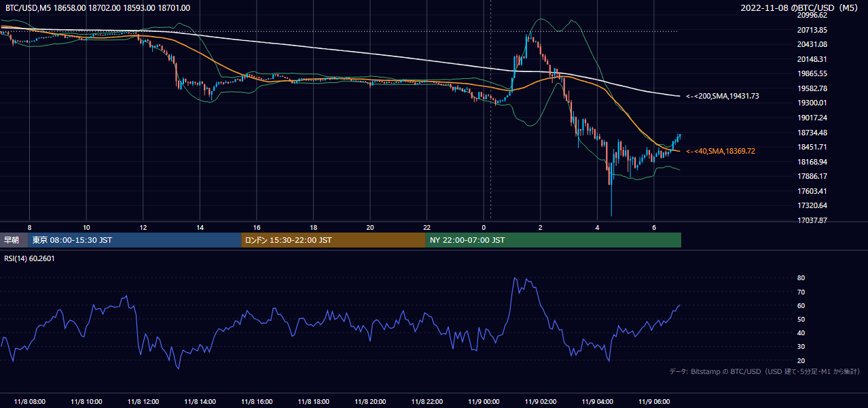This screenshot has width=868, height=408.
Task: Click hour tick 0 under price chart
Action: pyautogui.click(x=484, y=227)
